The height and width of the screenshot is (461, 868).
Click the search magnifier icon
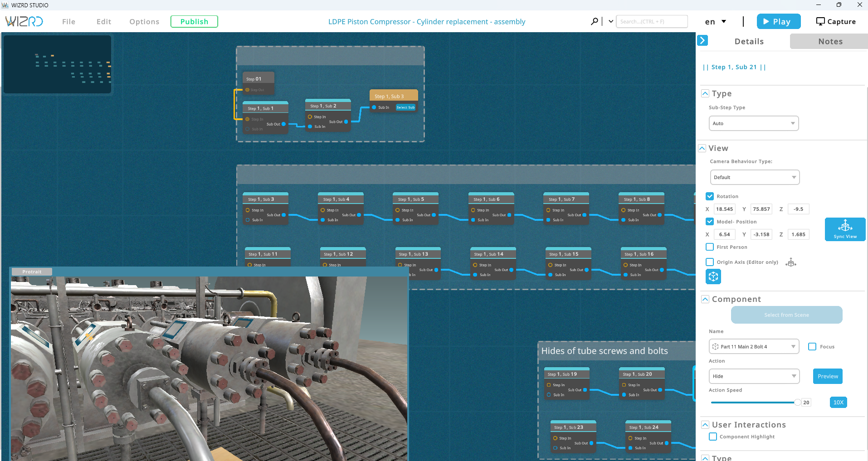click(x=594, y=21)
